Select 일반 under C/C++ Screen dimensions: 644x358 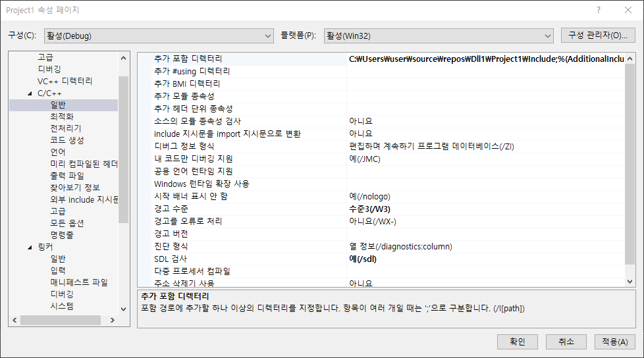point(58,105)
